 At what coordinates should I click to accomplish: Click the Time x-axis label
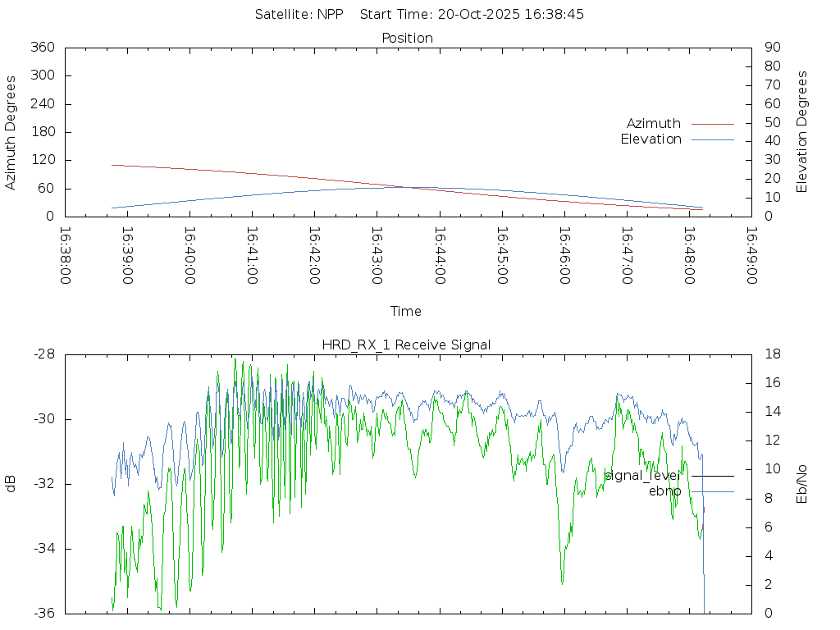tap(406, 312)
